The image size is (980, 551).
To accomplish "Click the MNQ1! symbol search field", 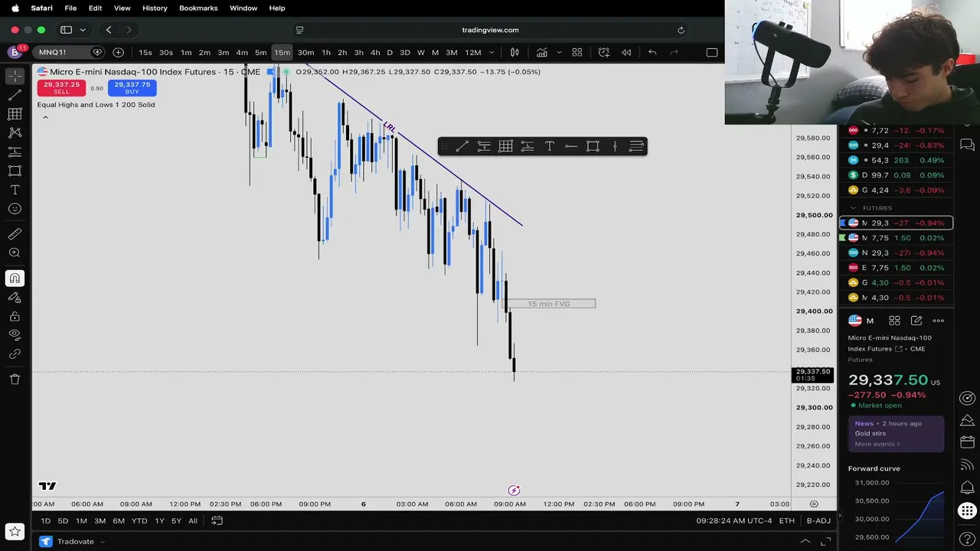I will 62,52.
